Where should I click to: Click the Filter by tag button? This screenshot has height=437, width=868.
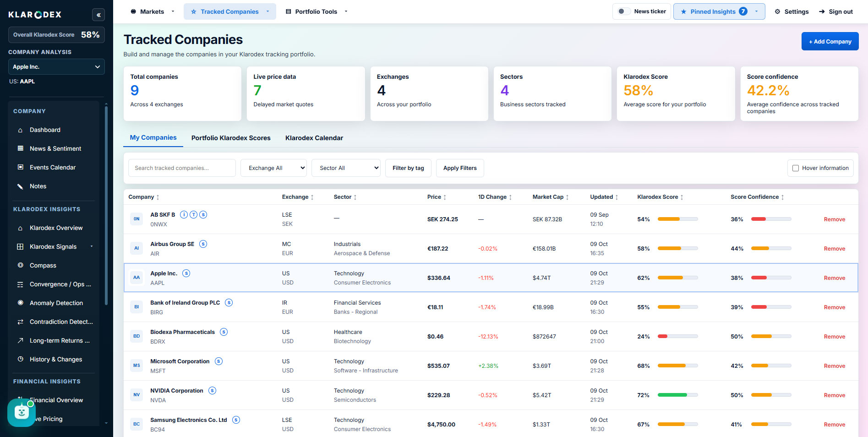tap(408, 168)
